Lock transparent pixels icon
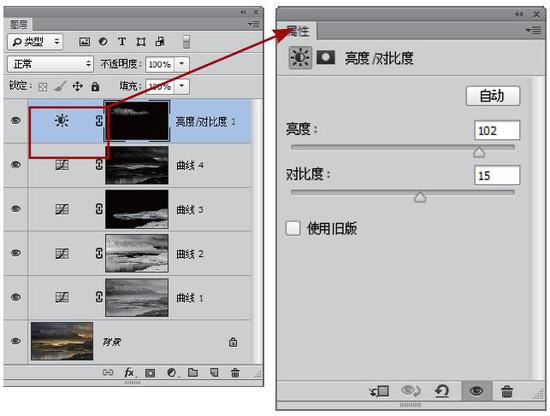 (x=42, y=87)
